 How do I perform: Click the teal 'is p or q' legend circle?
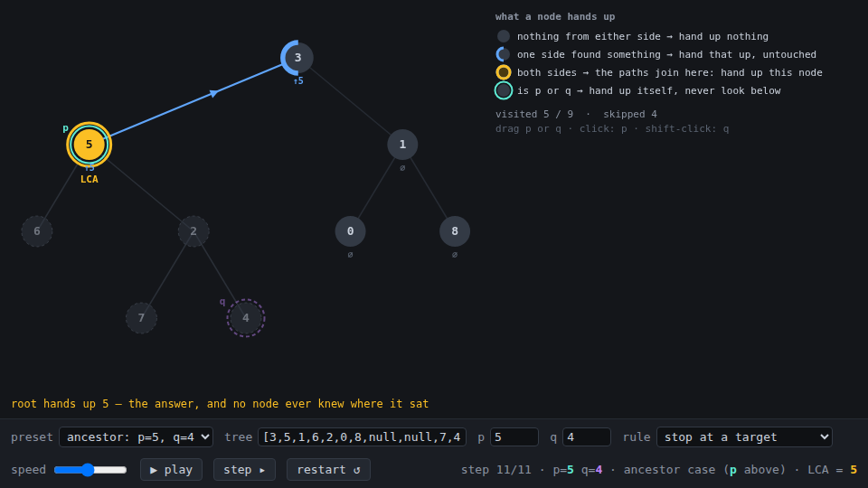tap(504, 90)
